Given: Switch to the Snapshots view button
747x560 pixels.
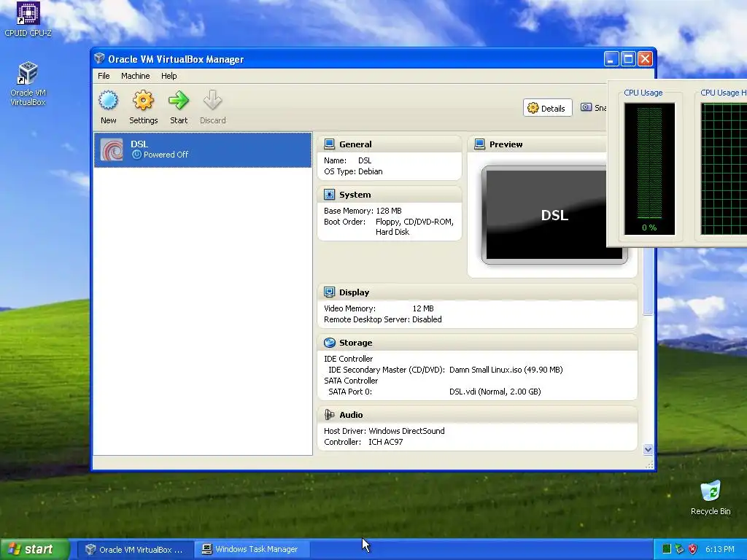Looking at the screenshot, I should [x=592, y=108].
